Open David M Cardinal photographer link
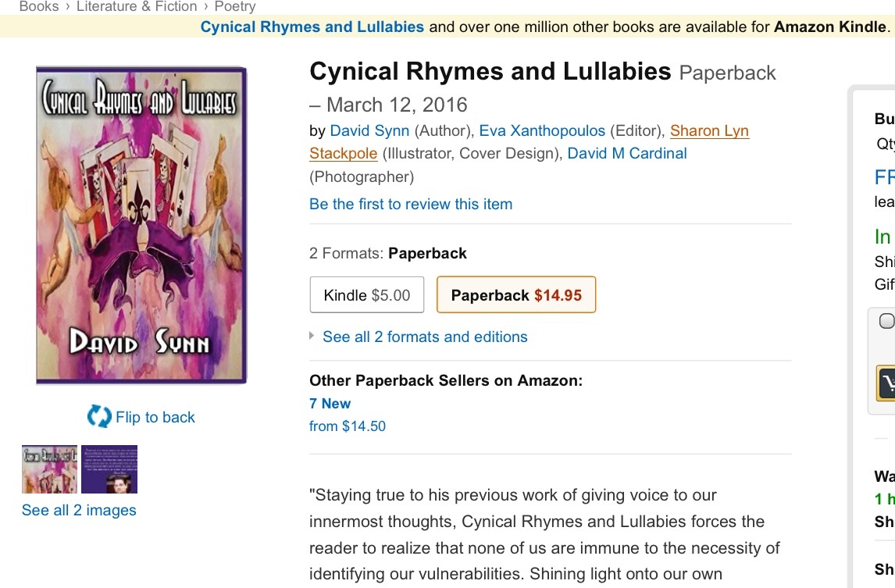This screenshot has height=588, width=895. pos(627,153)
